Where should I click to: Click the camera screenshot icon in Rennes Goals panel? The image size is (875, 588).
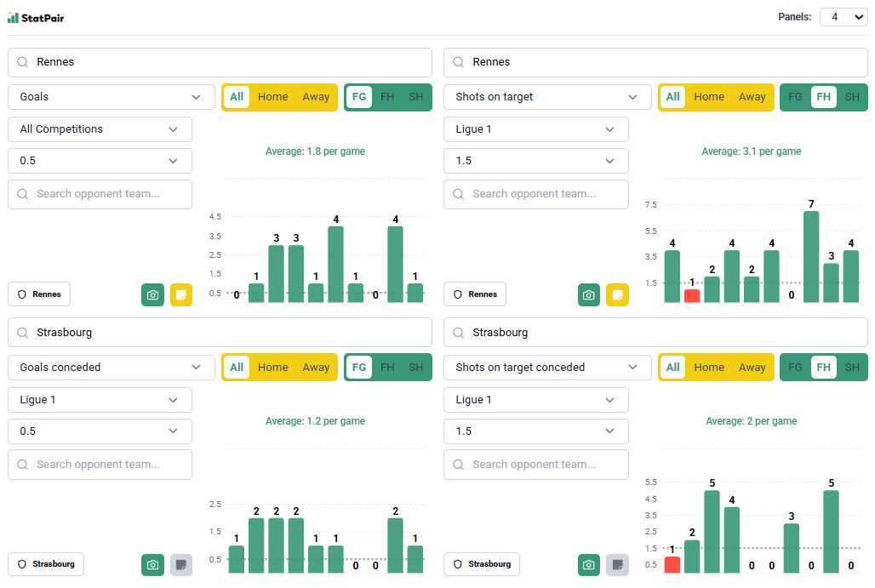152,294
